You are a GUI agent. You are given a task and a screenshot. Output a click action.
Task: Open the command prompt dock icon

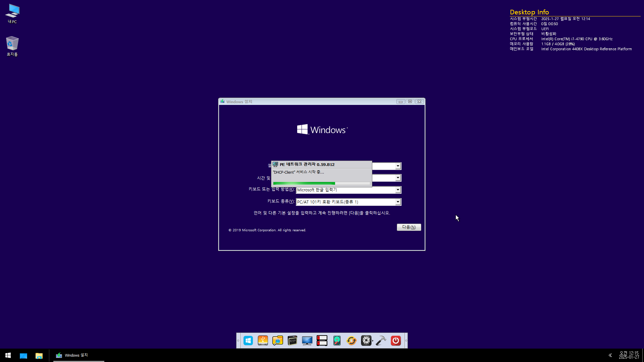292,341
